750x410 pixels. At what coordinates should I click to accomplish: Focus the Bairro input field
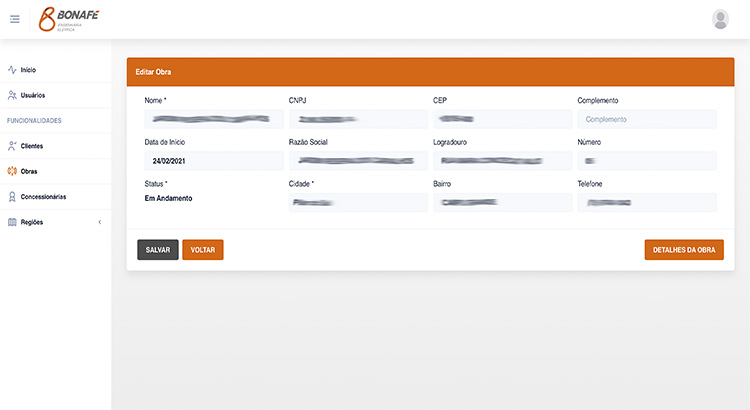(503, 202)
